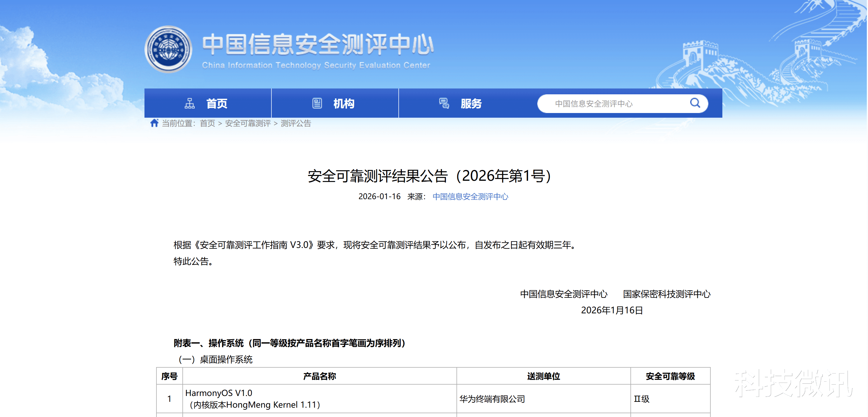Open 测评公告 breadcrumb link
The width and height of the screenshot is (868, 417).
pyautogui.click(x=296, y=124)
